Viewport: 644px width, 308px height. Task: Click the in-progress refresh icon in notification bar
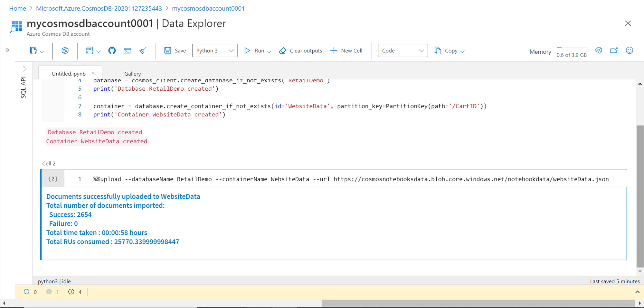(x=26, y=292)
